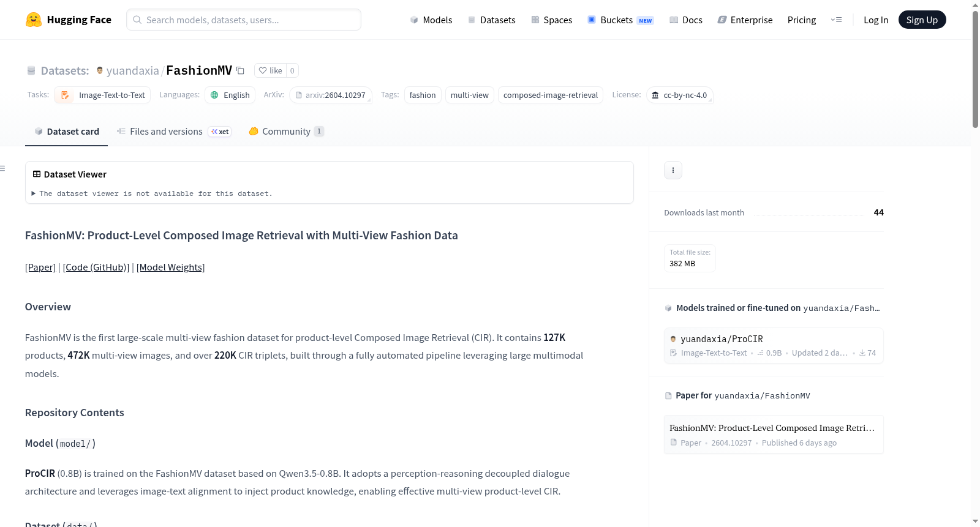The image size is (980, 527).
Task: Open the Paper link
Action: (40, 267)
